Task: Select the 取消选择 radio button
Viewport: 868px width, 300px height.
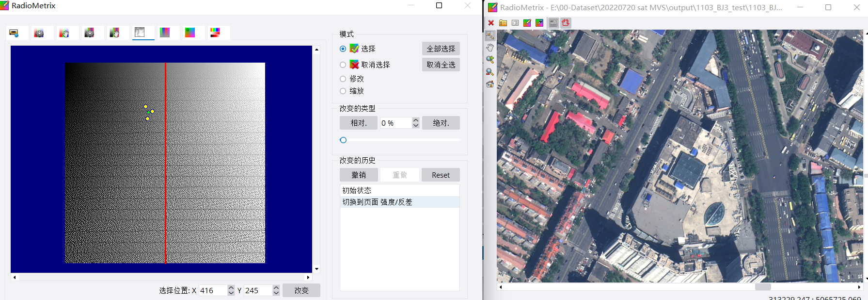Action: click(x=343, y=65)
